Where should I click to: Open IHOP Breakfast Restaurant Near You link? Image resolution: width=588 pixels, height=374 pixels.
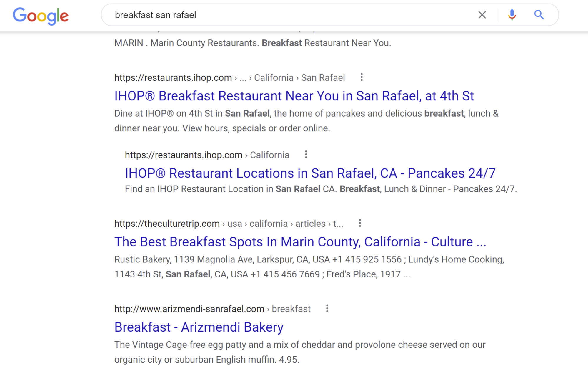point(294,96)
